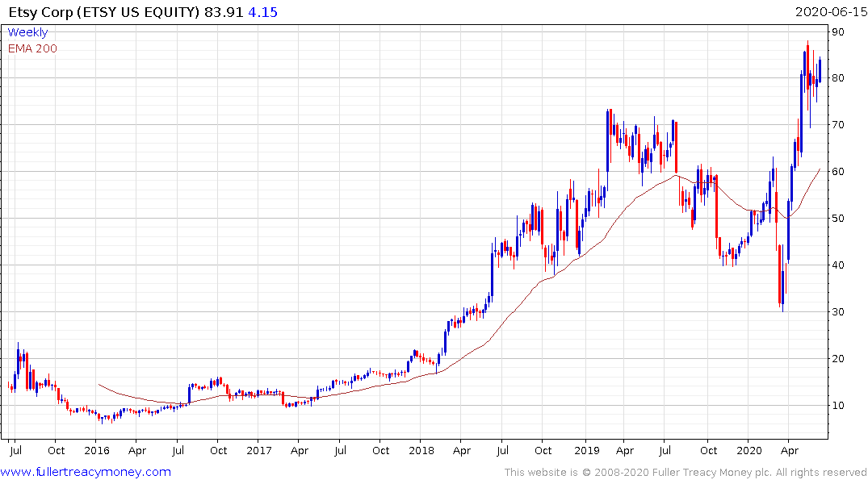Click the 20 price axis label
The width and height of the screenshot is (868, 484).
pos(838,358)
